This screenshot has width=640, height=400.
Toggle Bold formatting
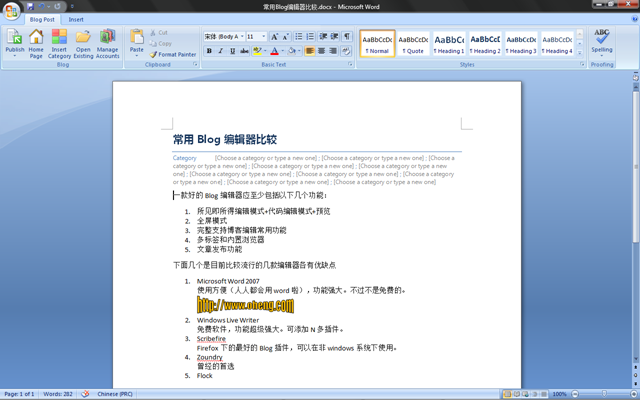pyautogui.click(x=210, y=51)
